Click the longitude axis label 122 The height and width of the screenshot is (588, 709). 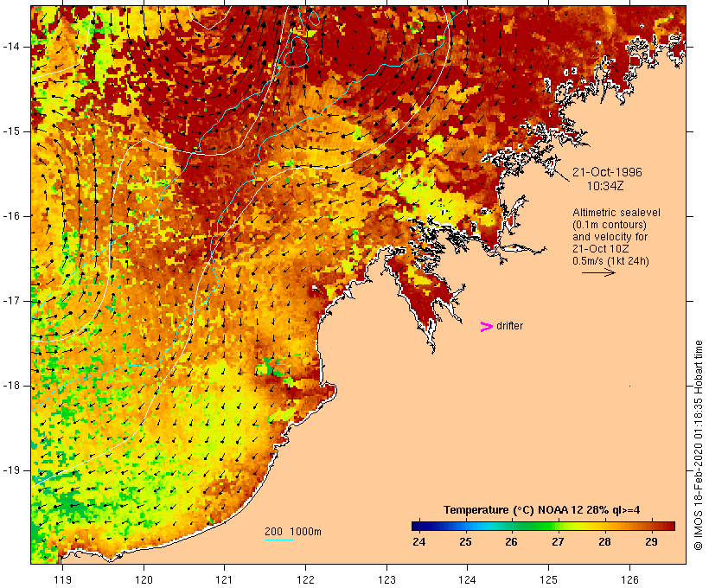point(306,579)
